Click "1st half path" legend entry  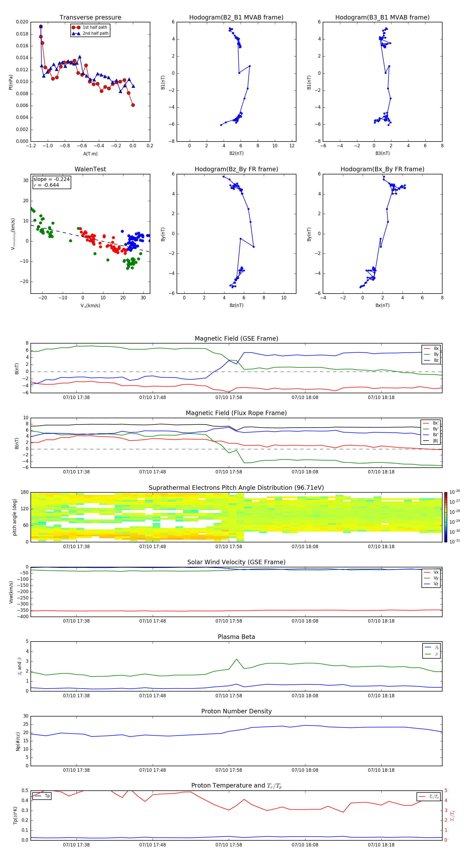point(90,27)
